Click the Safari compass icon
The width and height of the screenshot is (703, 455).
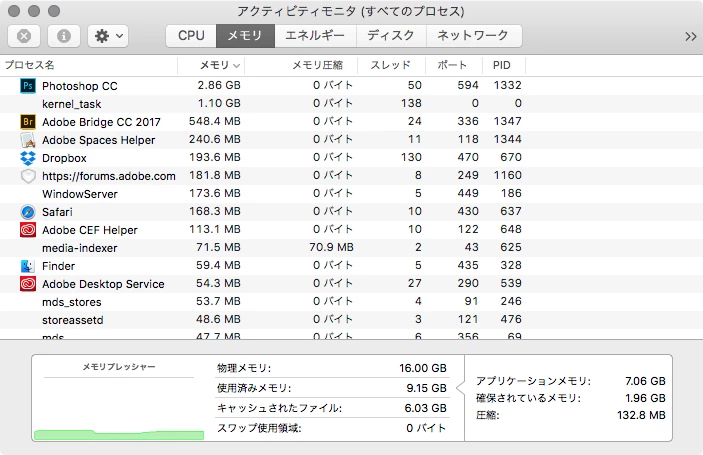pos(28,212)
